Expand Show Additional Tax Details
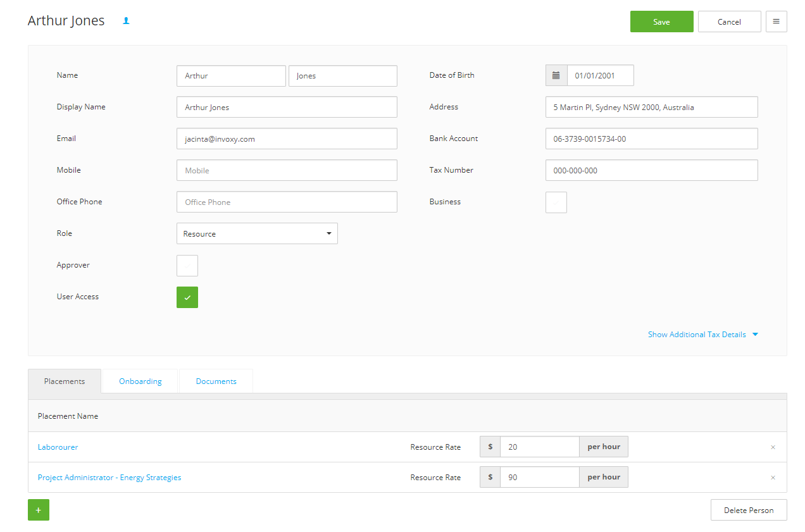Image resolution: width=805 pixels, height=532 pixels. coord(702,335)
